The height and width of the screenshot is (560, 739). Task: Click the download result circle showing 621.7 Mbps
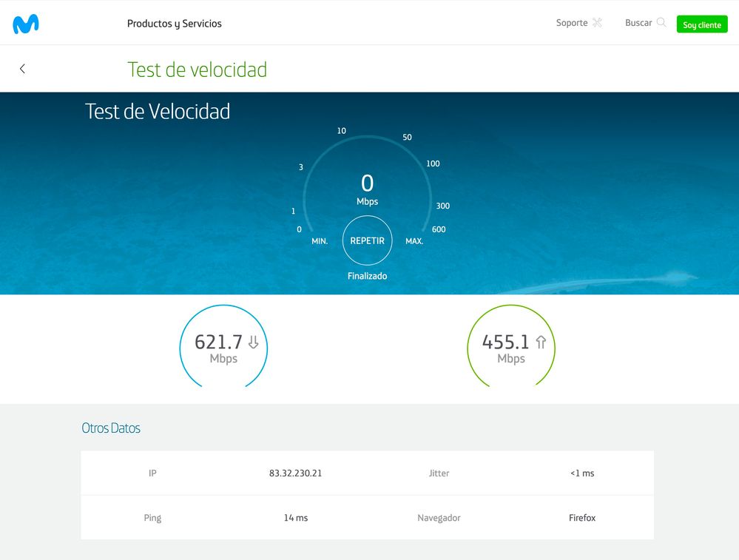(x=223, y=346)
